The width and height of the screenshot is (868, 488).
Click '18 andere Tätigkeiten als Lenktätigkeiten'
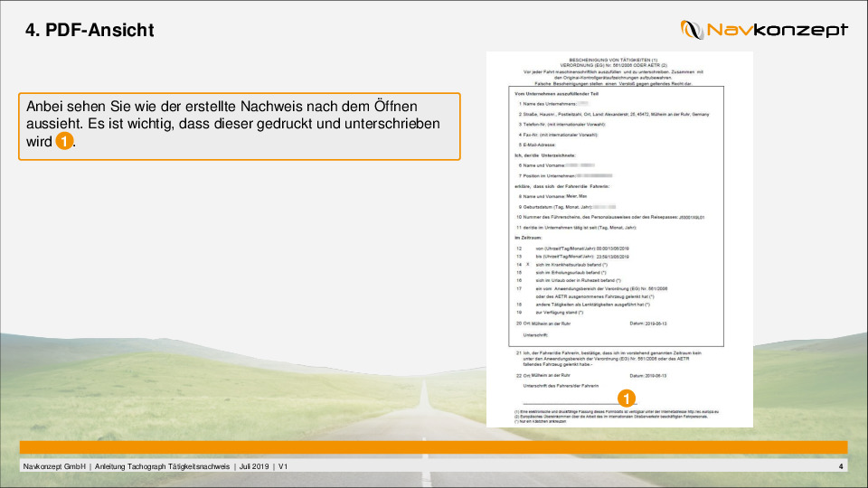click(583, 305)
